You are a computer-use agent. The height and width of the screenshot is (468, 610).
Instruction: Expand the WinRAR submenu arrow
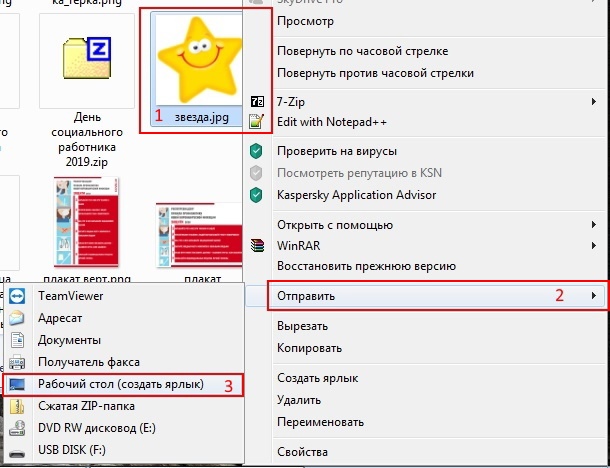click(x=595, y=245)
